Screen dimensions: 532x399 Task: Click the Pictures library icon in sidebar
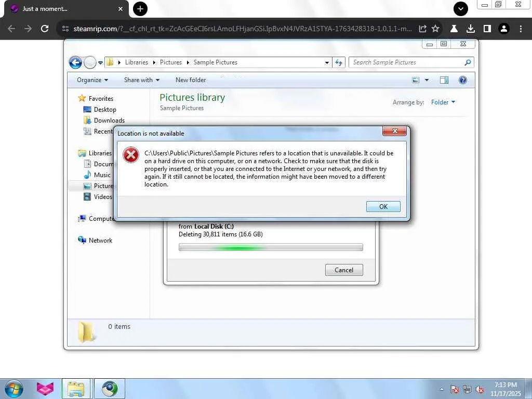coord(87,185)
